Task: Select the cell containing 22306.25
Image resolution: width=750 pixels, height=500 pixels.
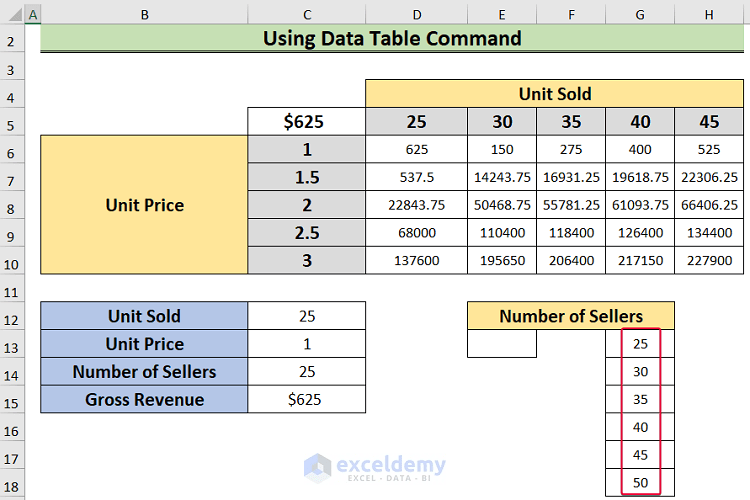Action: point(709,177)
